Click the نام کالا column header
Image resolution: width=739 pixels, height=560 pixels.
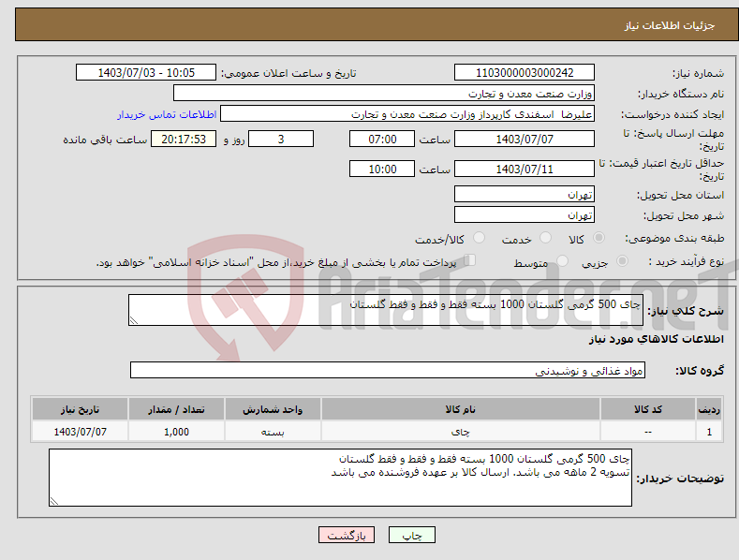point(461,409)
